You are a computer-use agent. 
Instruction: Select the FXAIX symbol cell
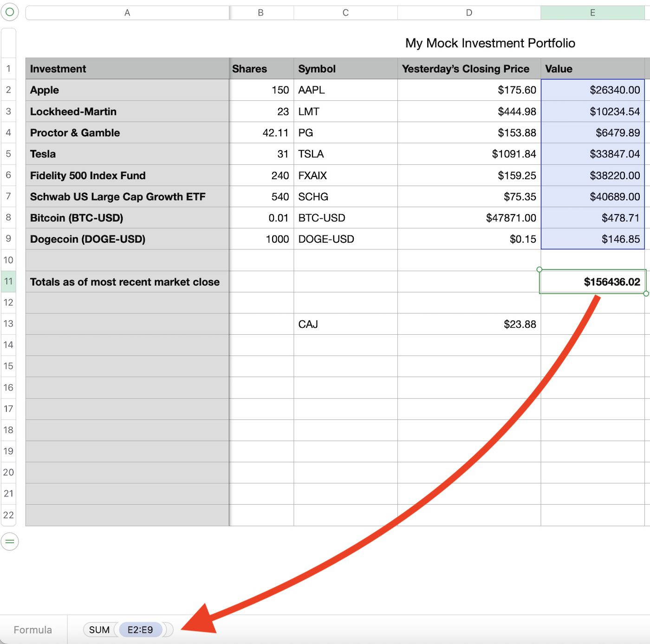tap(346, 176)
